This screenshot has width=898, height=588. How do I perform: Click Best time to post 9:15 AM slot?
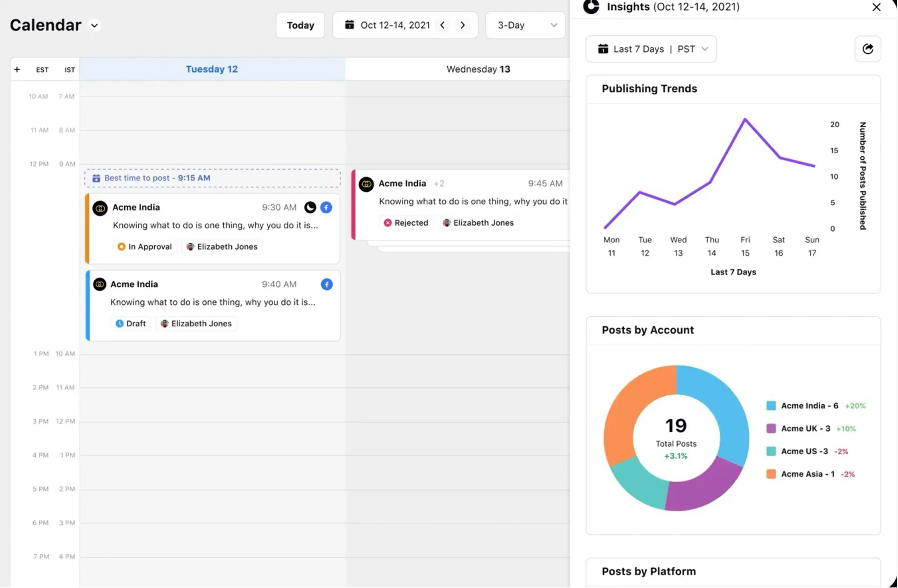pyautogui.click(x=212, y=178)
